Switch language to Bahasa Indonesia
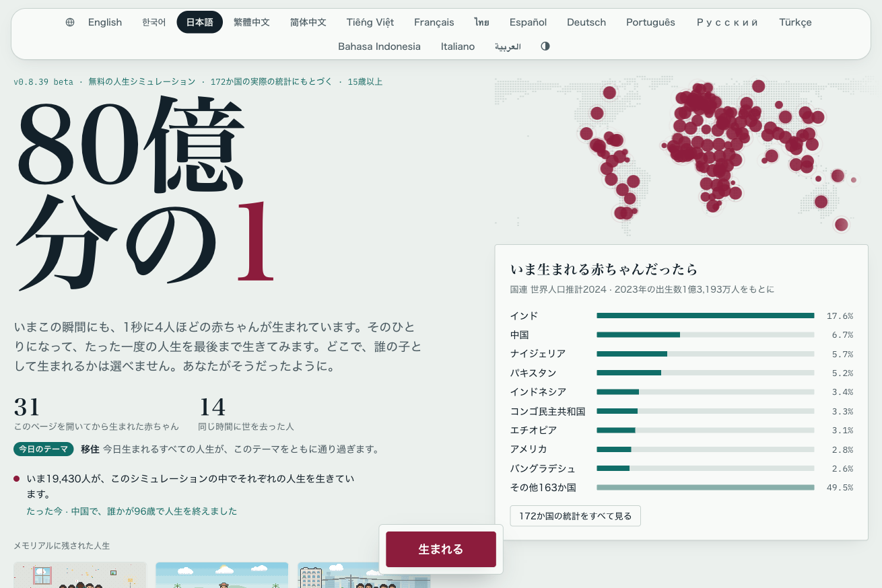The width and height of the screenshot is (882, 588). tap(379, 46)
